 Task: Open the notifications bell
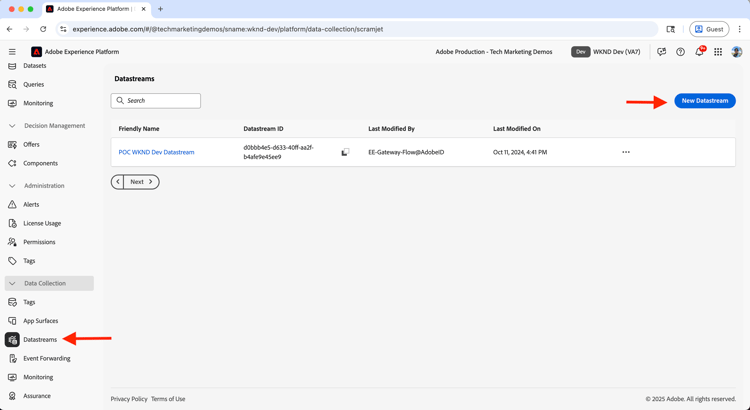[x=699, y=52]
